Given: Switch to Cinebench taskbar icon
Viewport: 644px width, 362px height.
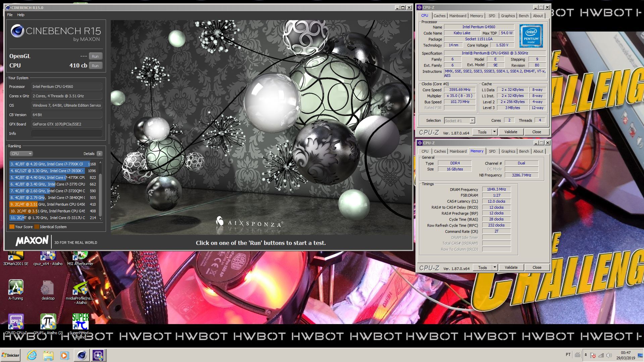Looking at the screenshot, I should click(x=82, y=355).
